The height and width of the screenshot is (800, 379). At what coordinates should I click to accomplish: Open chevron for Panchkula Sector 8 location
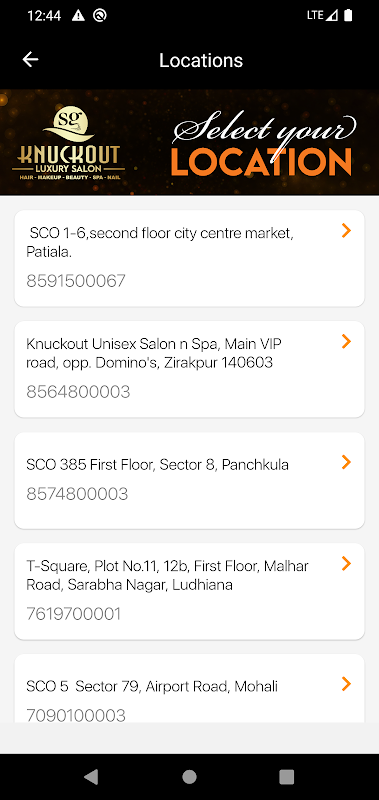[346, 462]
